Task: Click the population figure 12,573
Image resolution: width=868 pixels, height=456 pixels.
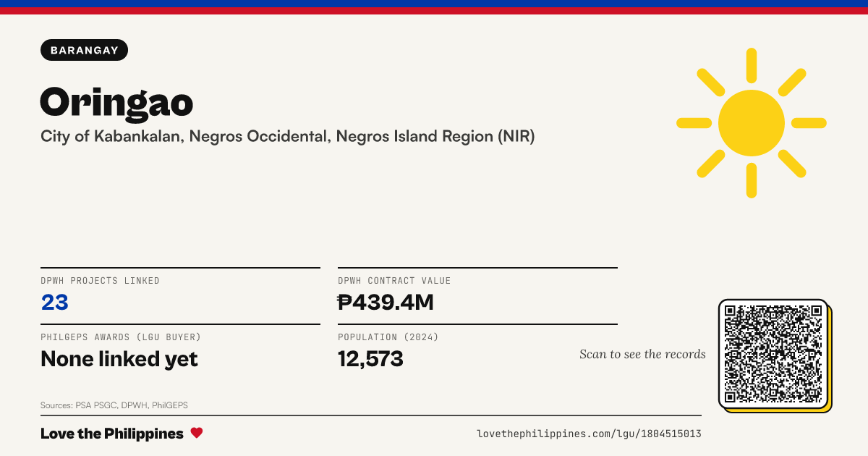Action: (x=370, y=358)
